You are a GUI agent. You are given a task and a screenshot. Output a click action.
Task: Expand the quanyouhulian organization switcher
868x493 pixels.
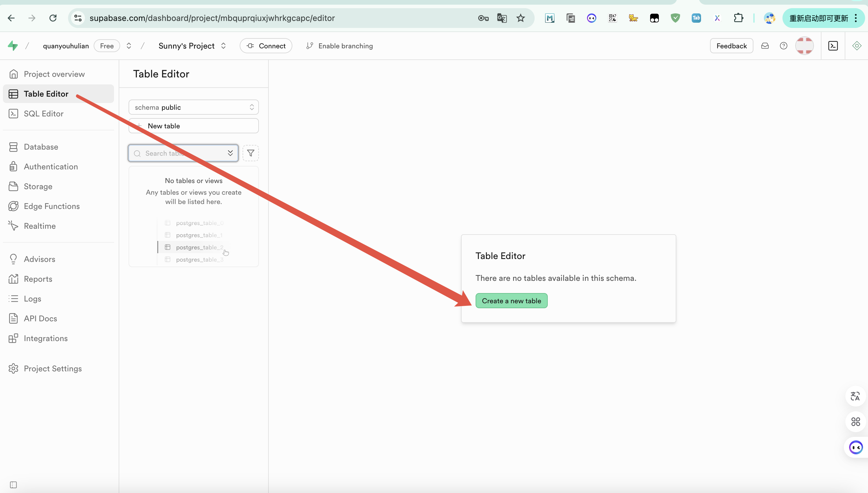tap(129, 46)
